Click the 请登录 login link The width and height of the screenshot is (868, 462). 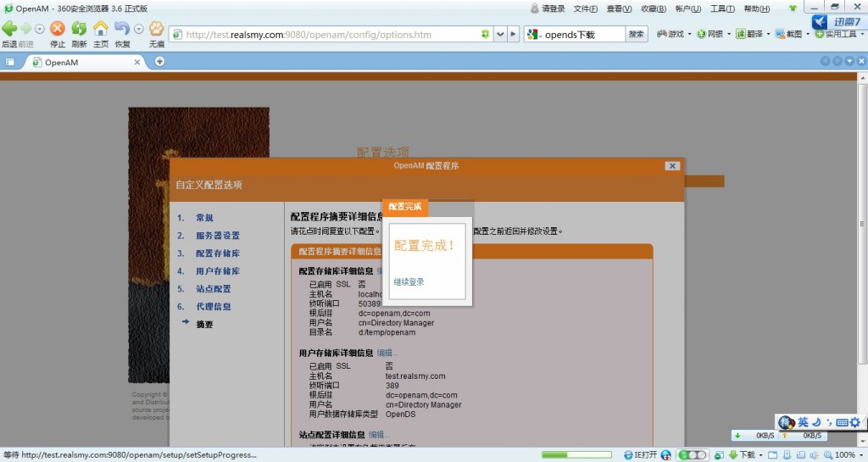553,8
